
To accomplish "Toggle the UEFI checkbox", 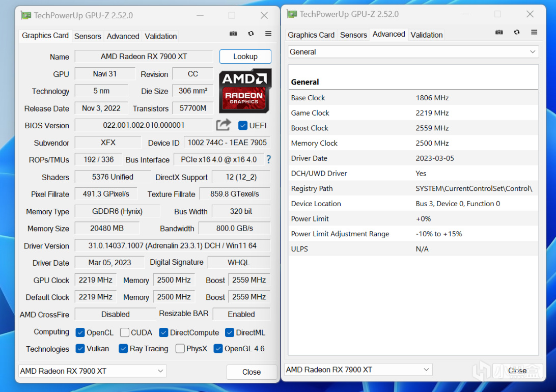I will tap(243, 125).
